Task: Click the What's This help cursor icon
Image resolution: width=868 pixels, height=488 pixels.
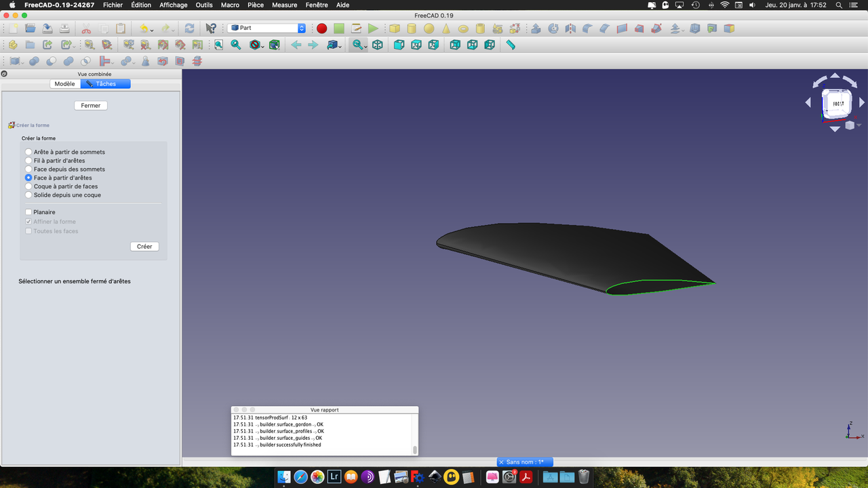Action: click(x=211, y=28)
